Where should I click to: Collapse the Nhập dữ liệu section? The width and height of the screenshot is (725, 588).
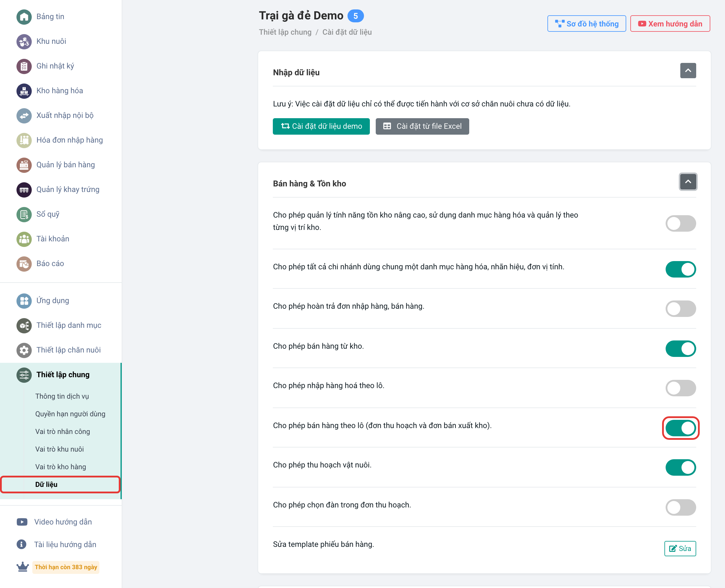688,71
